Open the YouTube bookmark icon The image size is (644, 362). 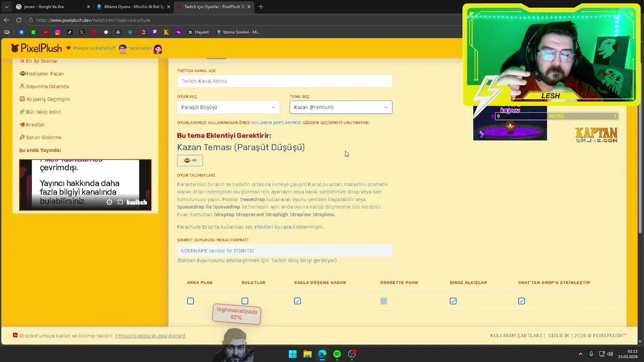coord(45,32)
